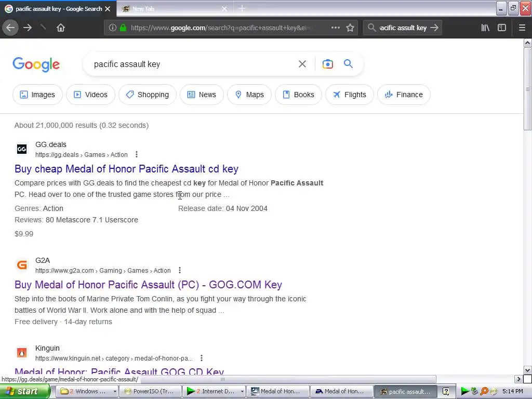Switch to first Medal of Honor taskbar window
This screenshot has width=532, height=399.
pyautogui.click(x=278, y=391)
